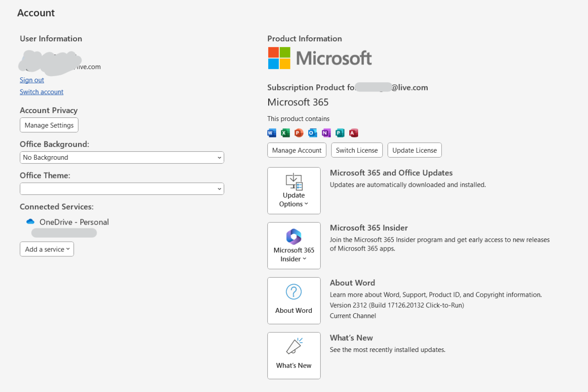The image size is (588, 392).
Task: Click the Microsoft 365 product name text
Action: (x=298, y=102)
